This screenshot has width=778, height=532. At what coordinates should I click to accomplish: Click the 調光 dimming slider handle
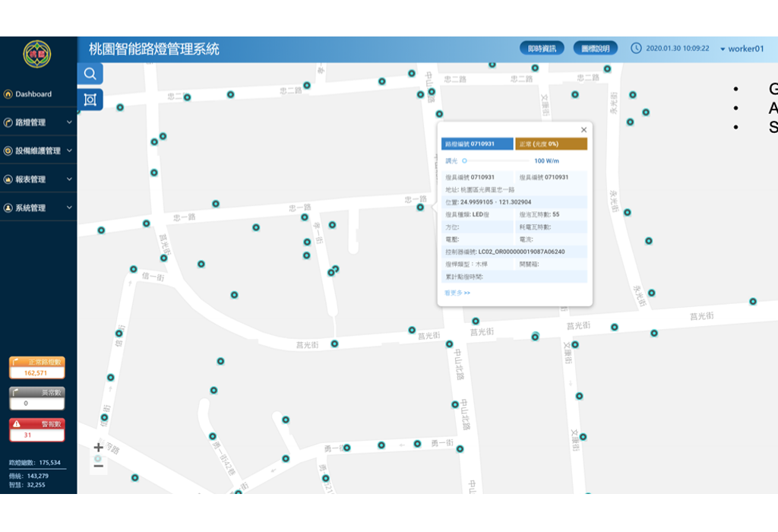click(464, 161)
